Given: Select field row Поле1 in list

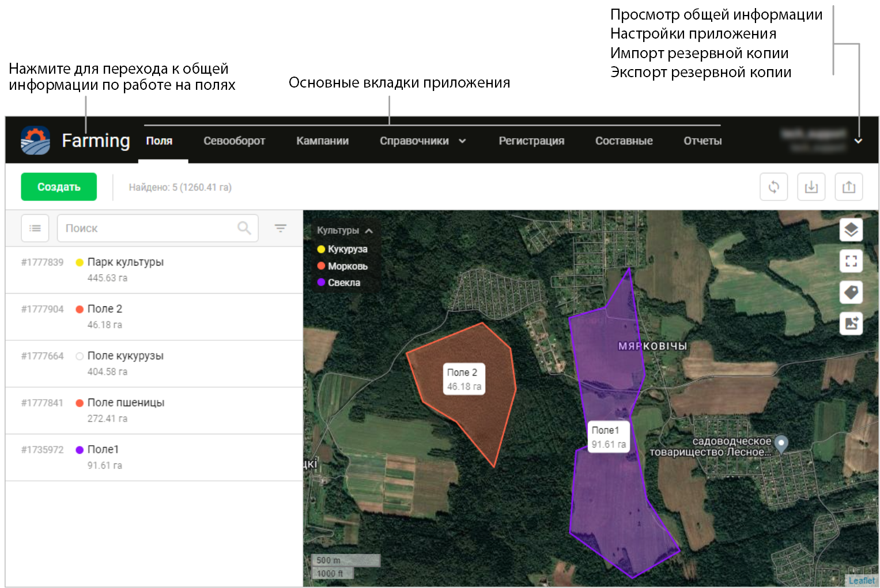Looking at the screenshot, I should 154,457.
